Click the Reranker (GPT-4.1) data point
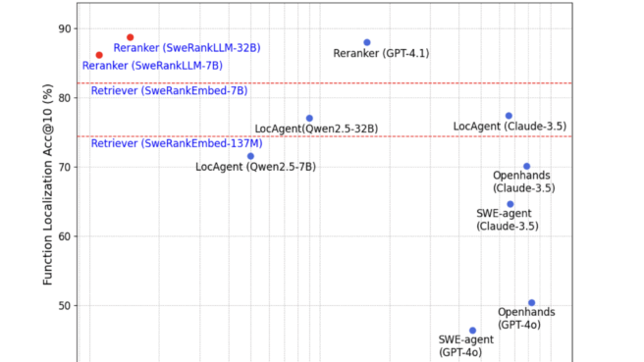 click(367, 43)
